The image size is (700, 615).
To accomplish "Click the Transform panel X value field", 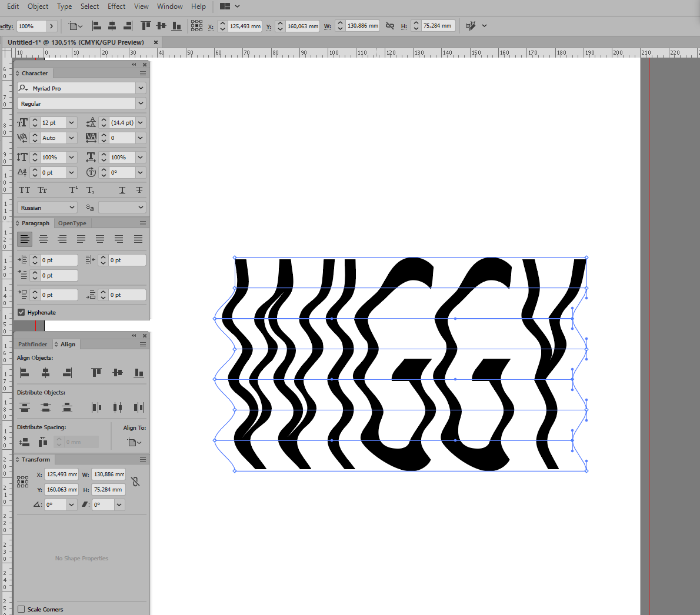I will tap(61, 474).
